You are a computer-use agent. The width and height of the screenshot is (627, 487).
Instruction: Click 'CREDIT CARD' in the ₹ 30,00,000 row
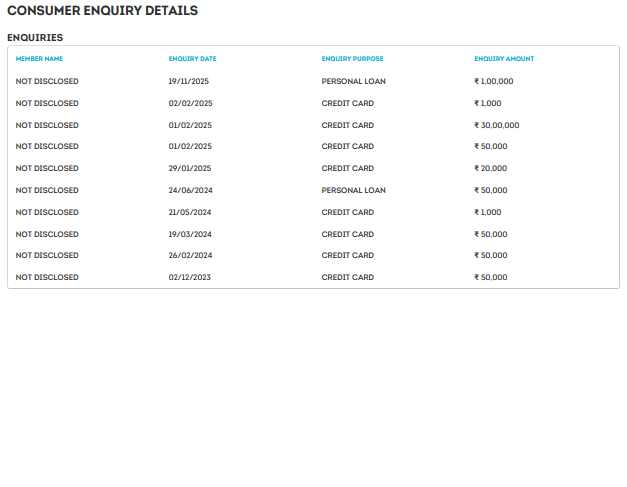pyautogui.click(x=347, y=125)
